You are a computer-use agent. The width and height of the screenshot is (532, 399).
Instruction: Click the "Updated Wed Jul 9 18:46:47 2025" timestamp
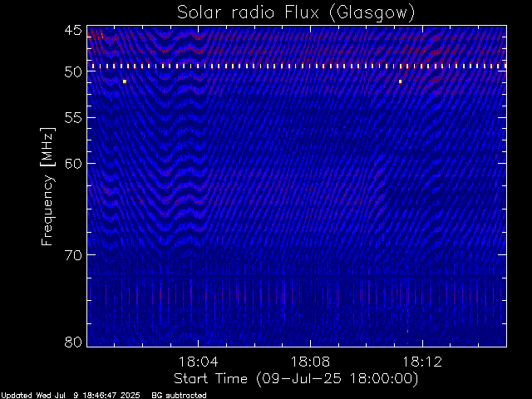click(70, 396)
